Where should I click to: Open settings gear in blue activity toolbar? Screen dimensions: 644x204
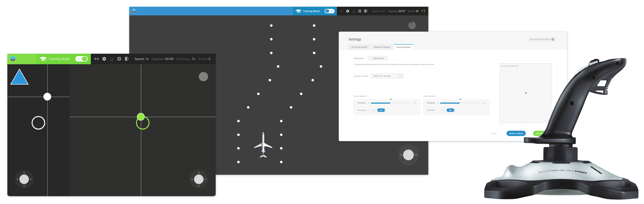click(348, 11)
